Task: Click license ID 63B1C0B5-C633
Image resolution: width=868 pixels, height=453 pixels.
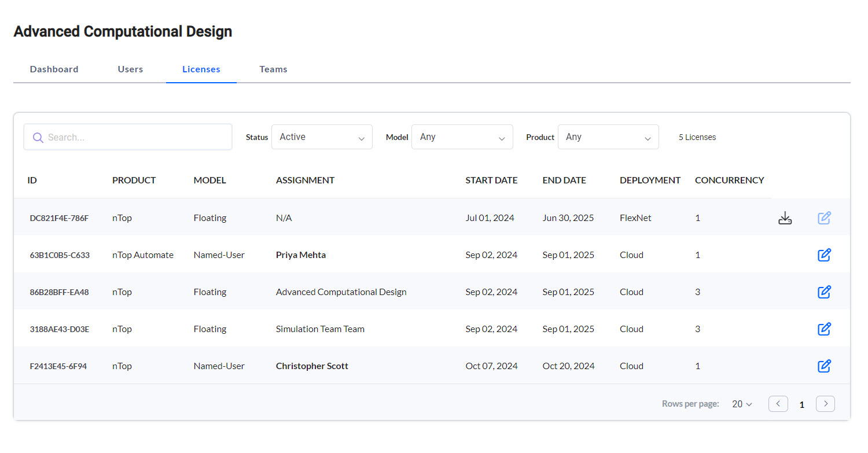Action: click(60, 255)
